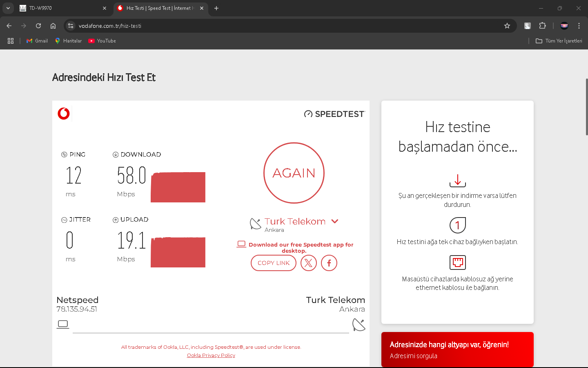Image resolution: width=588 pixels, height=368 pixels.
Task: Open a new browser tab
Action: pos(216,8)
